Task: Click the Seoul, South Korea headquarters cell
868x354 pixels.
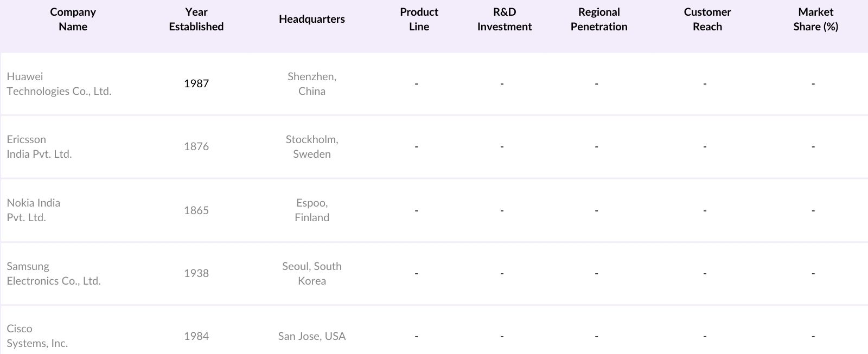Action: [311, 274]
